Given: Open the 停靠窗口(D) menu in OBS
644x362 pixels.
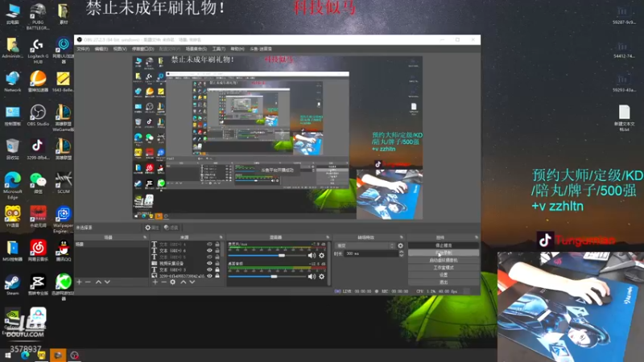Looking at the screenshot, I should [x=143, y=49].
